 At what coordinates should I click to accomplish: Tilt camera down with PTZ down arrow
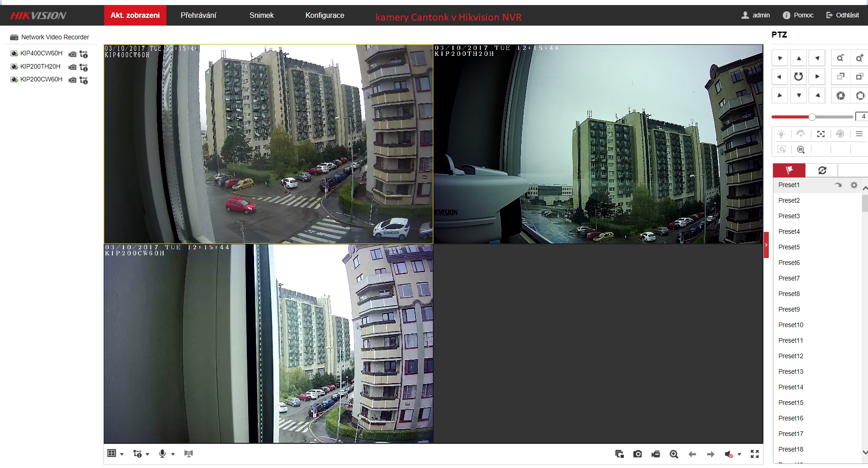(799, 96)
